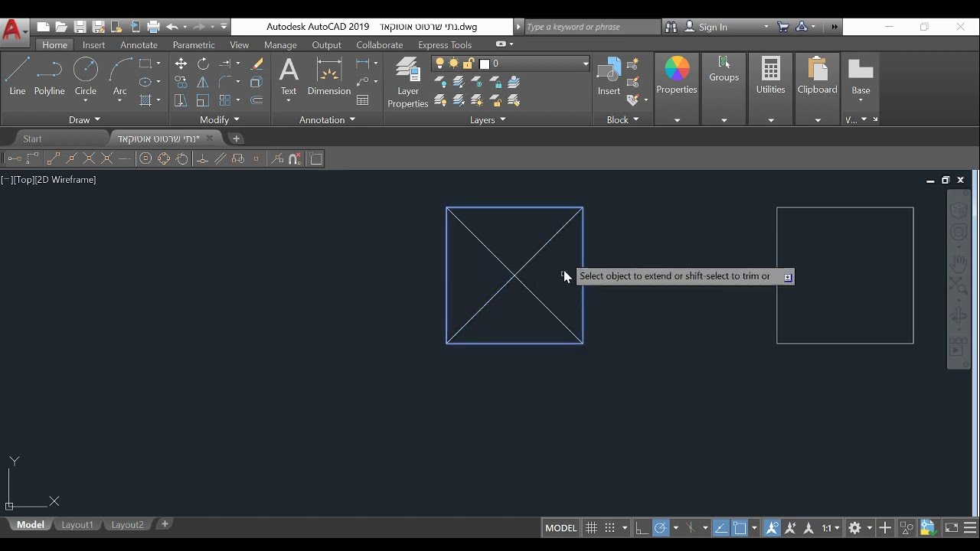Expand the Layers panel
Image resolution: width=980 pixels, height=551 pixels.
(x=488, y=119)
